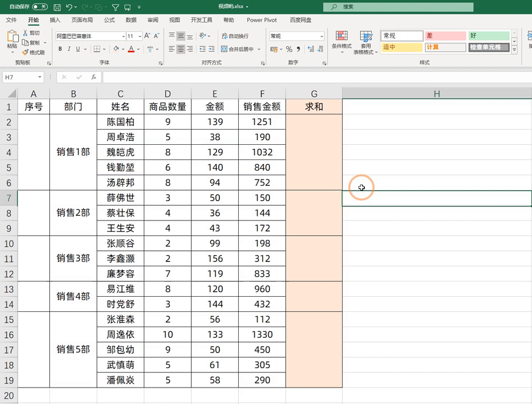Align text right in the cell
Viewport: 532px width, 404px height.
[190, 49]
